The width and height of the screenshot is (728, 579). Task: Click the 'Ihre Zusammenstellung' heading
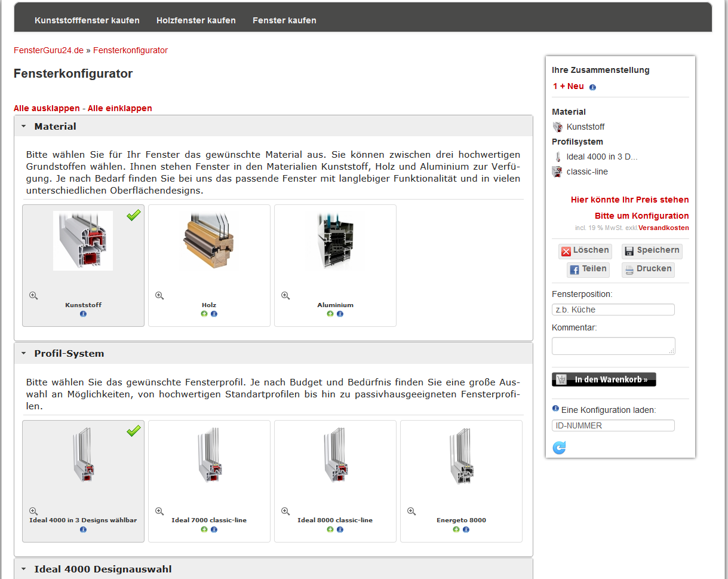tap(600, 70)
